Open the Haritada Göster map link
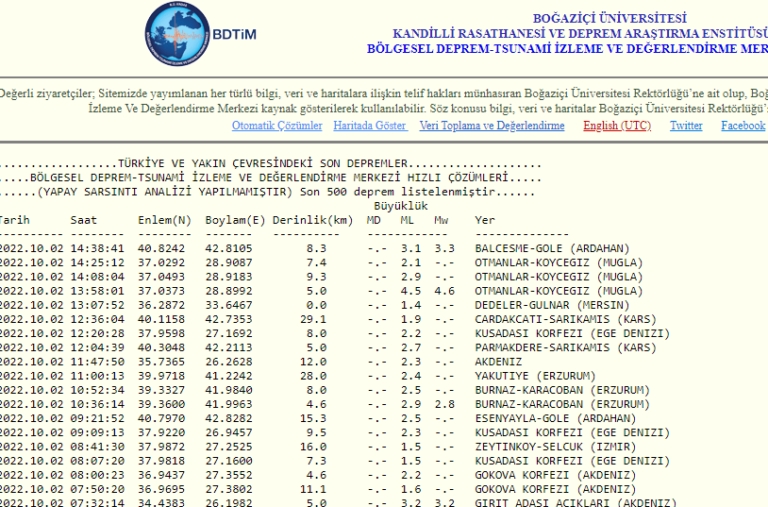Screen dimensions: 768x507 [x=369, y=126]
